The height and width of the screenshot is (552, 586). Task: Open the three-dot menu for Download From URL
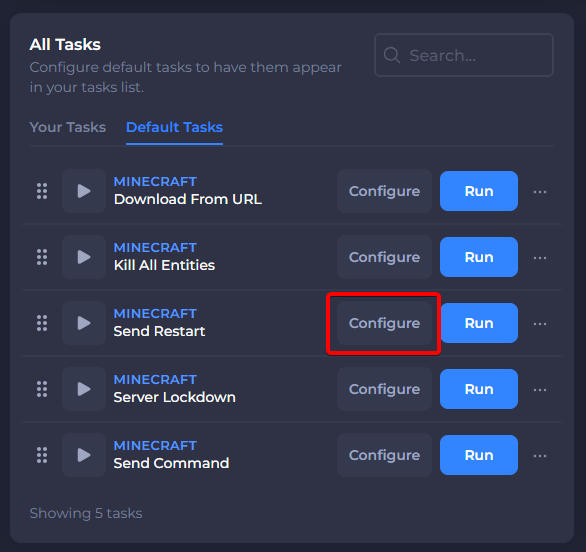click(540, 192)
